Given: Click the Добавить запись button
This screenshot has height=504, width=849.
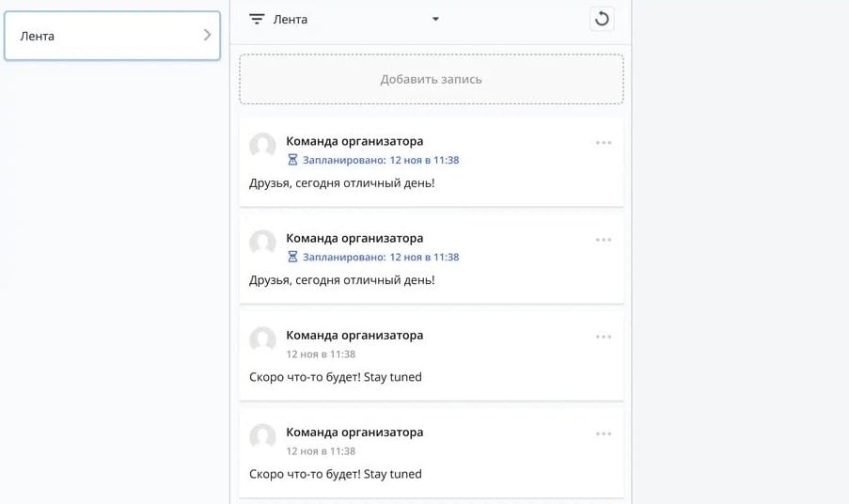Looking at the screenshot, I should point(431,79).
